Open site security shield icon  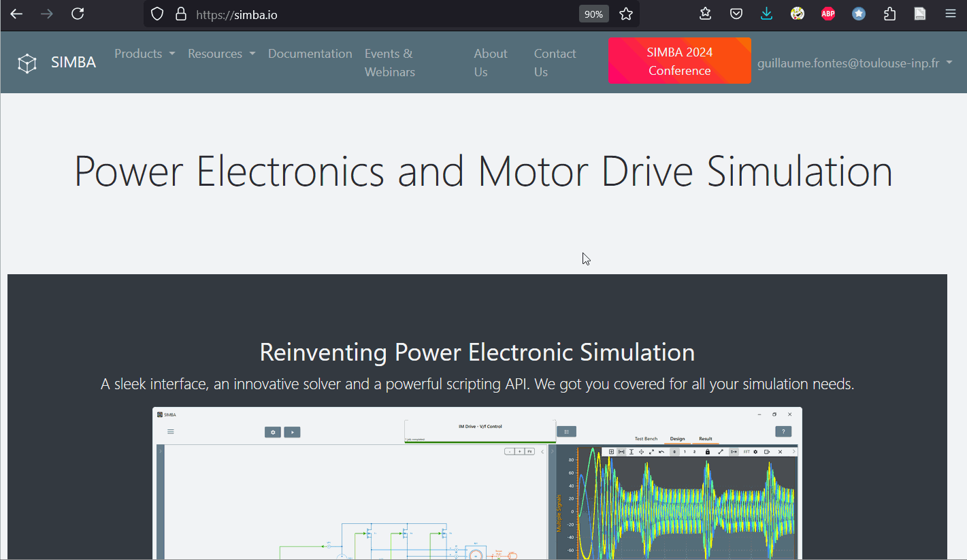(x=157, y=14)
